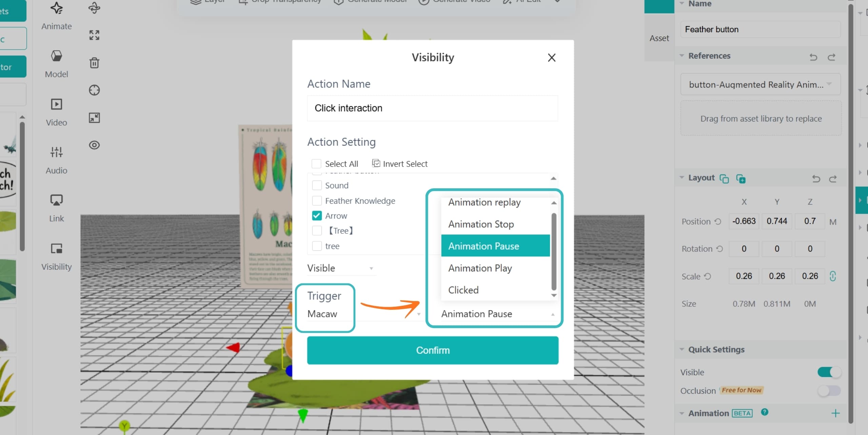Click Invert Select option
Image resolution: width=868 pixels, height=435 pixels.
(400, 164)
